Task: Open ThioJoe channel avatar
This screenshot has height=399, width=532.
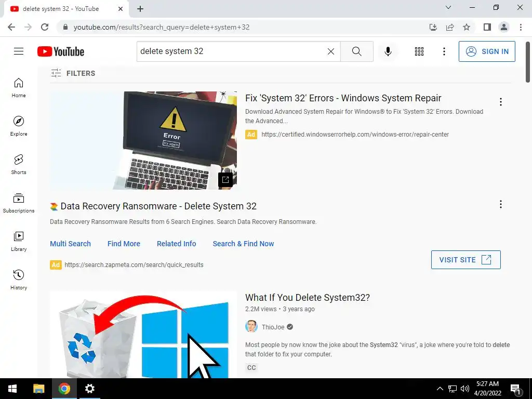Action: click(x=251, y=327)
